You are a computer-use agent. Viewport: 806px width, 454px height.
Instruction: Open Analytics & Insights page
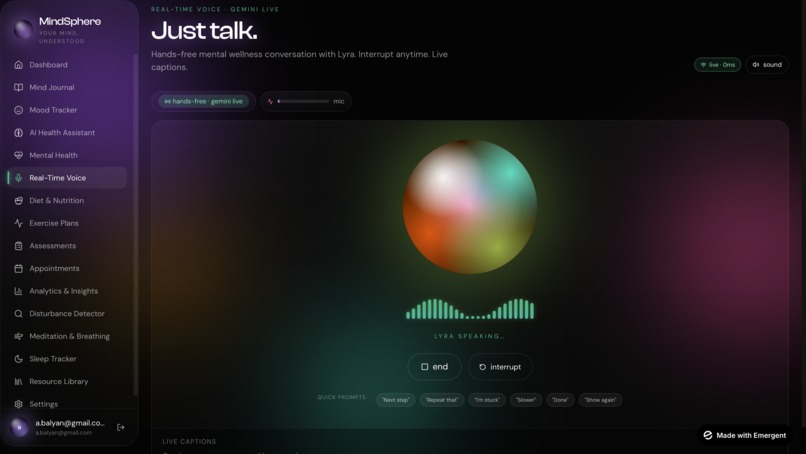[67, 291]
